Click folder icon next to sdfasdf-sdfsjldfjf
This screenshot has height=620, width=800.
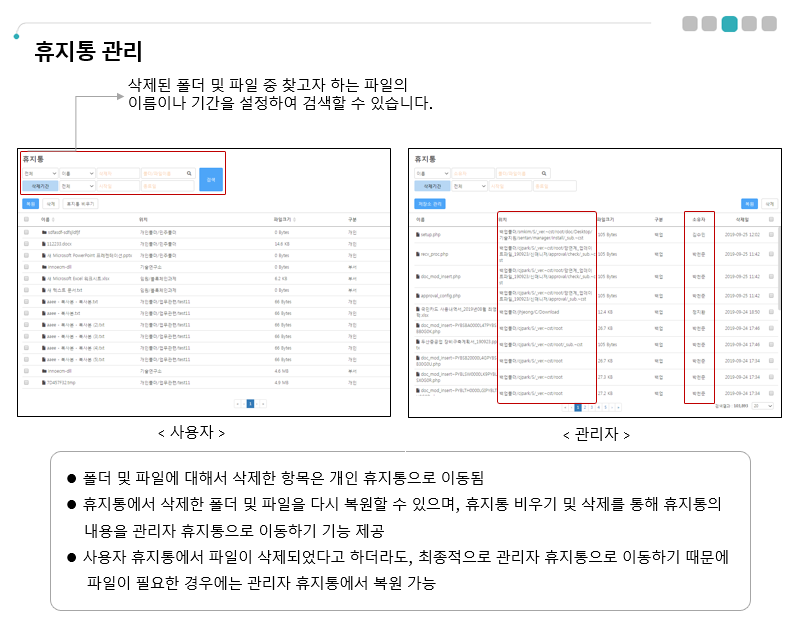click(44, 231)
